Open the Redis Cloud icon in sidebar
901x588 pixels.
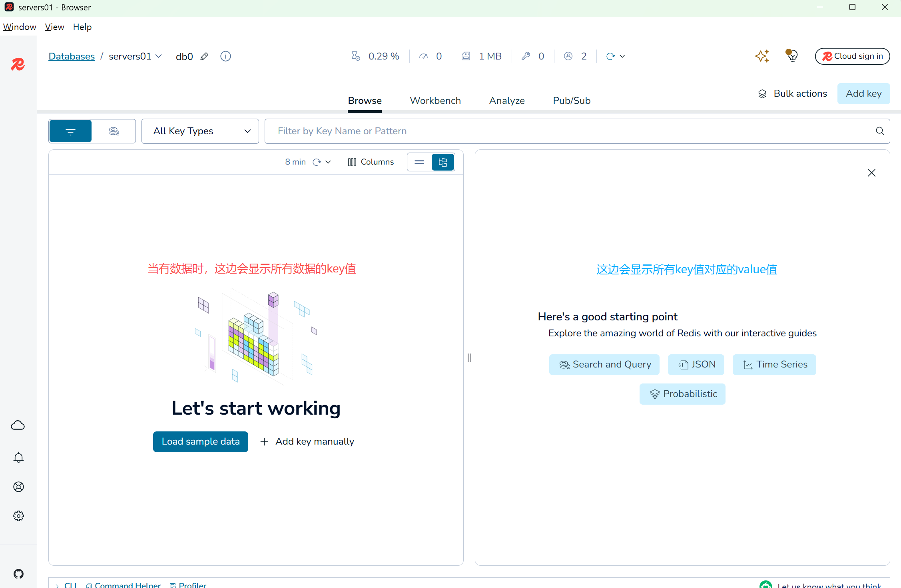(x=18, y=425)
